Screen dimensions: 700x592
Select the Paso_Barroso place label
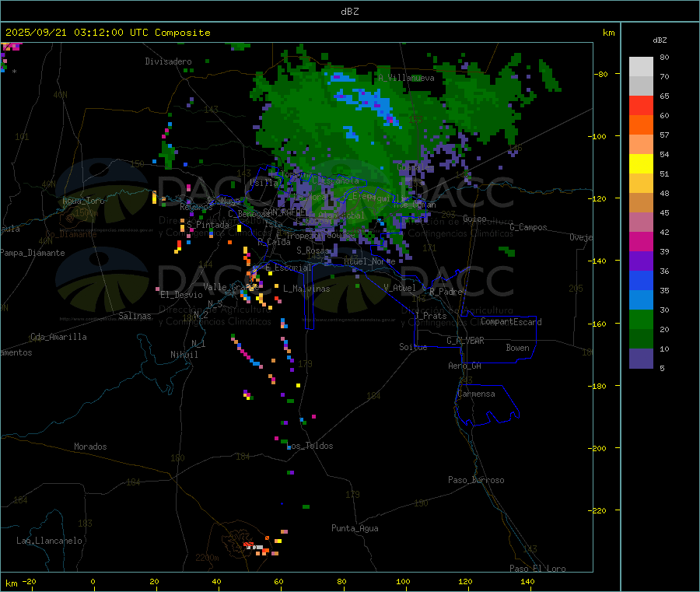point(476,480)
